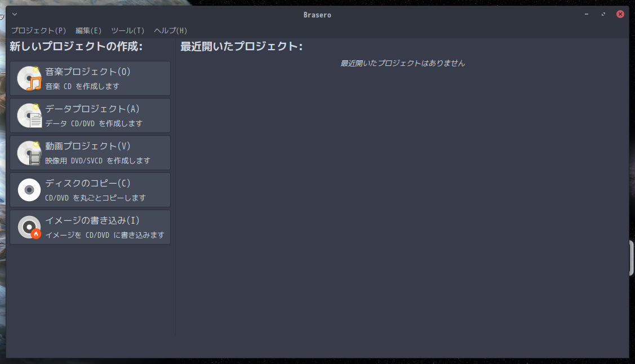Start a new データプロジェクト(A)
Image resolution: width=635 pixels, height=364 pixels.
(x=90, y=116)
